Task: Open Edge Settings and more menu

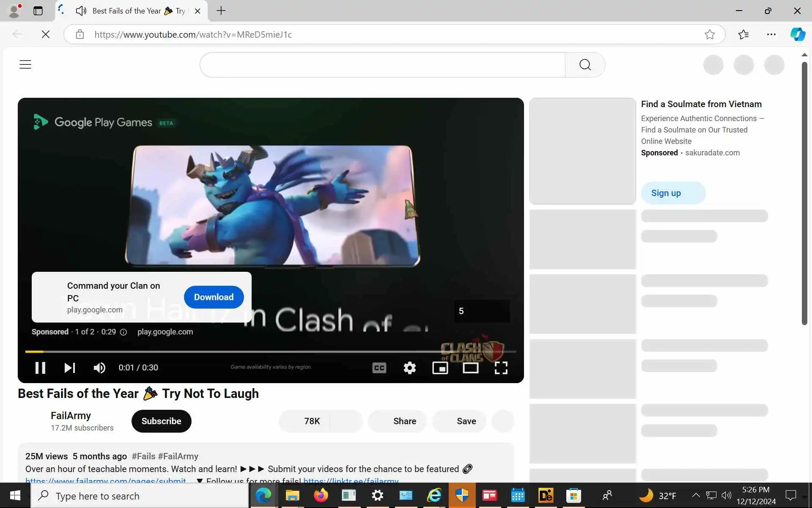Action: tap(771, 34)
